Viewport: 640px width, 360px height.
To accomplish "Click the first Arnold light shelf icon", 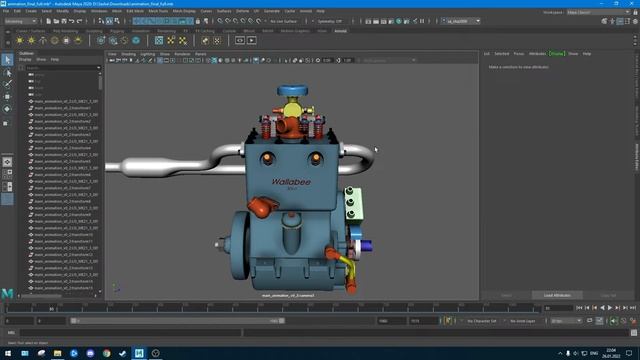I will click(20, 40).
